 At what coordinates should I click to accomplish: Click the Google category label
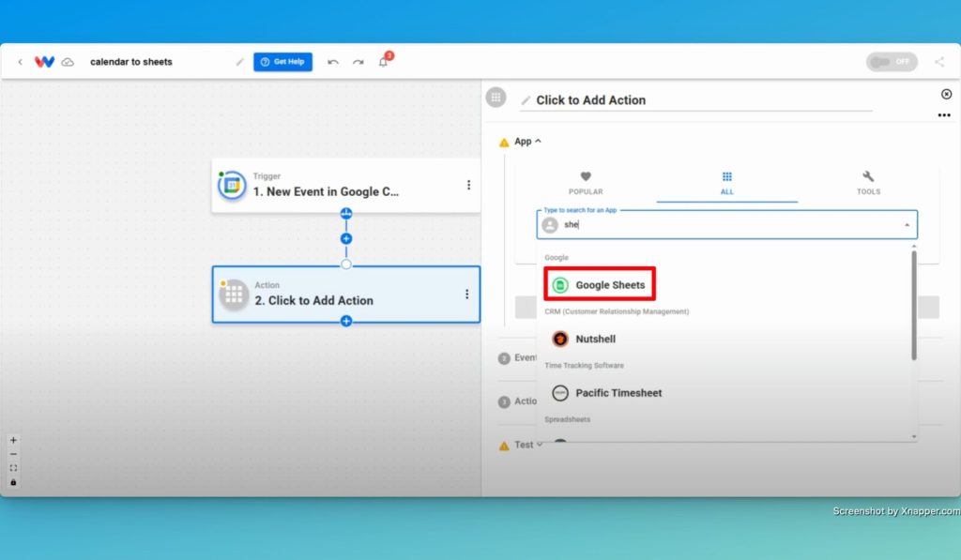[557, 258]
